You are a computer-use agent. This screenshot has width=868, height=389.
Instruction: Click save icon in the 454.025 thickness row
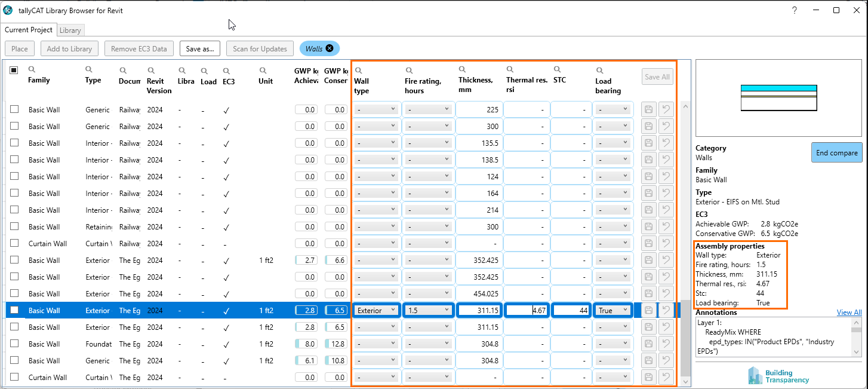(x=649, y=293)
